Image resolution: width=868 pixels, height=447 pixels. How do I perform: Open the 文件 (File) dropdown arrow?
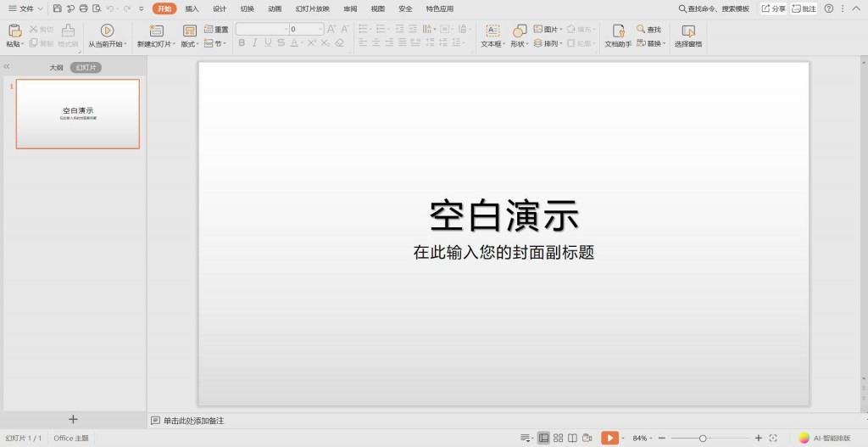pyautogui.click(x=41, y=8)
